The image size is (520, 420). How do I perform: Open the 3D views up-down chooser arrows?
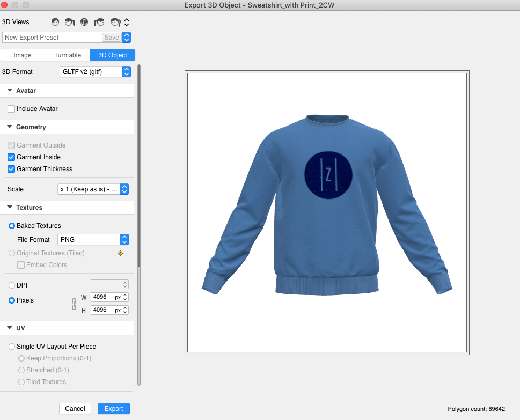coord(127,22)
